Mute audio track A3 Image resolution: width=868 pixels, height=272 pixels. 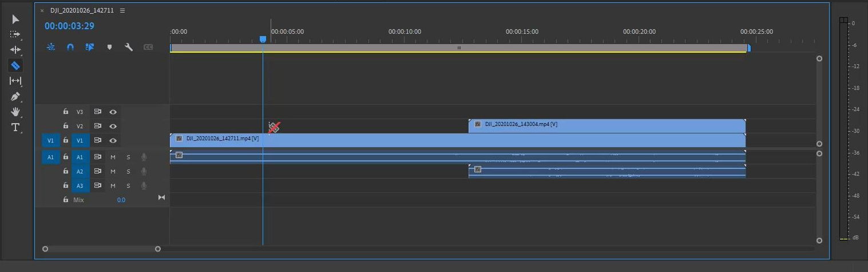113,186
